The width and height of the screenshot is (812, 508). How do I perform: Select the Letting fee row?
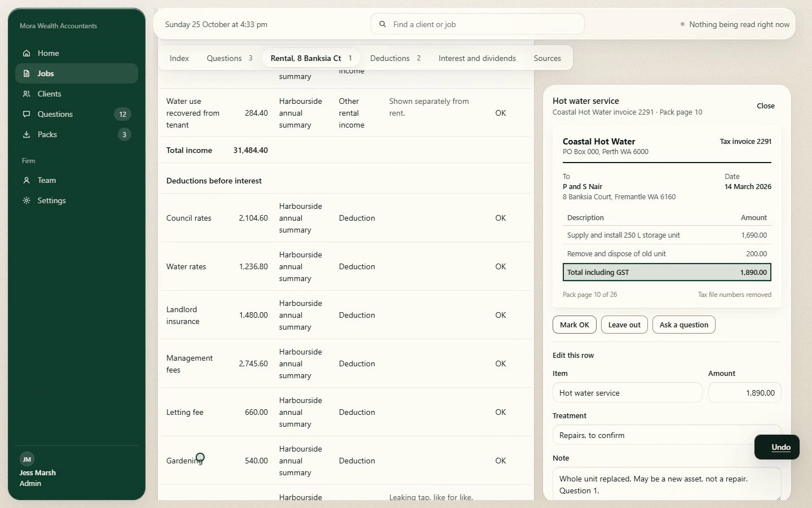point(346,412)
